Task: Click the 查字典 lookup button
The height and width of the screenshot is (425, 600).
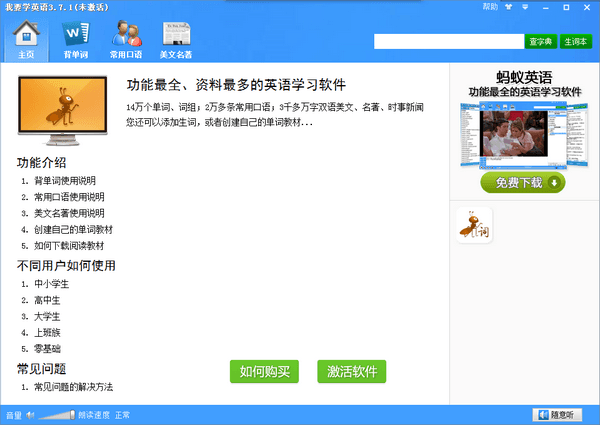Action: (x=541, y=41)
